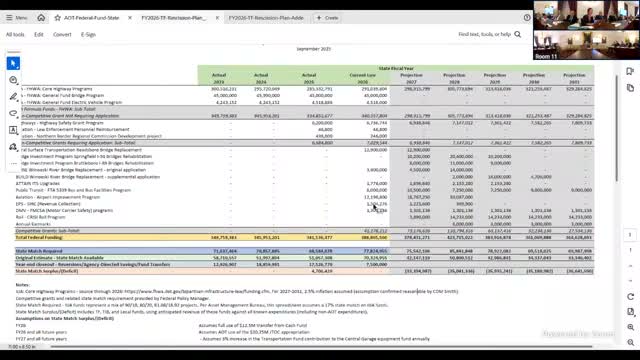Select the freehand draw loop tool
This screenshot has width=640, height=360.
[13, 113]
